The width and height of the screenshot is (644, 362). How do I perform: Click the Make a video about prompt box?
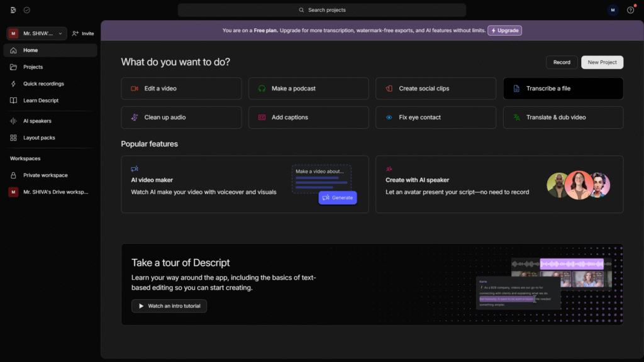321,179
